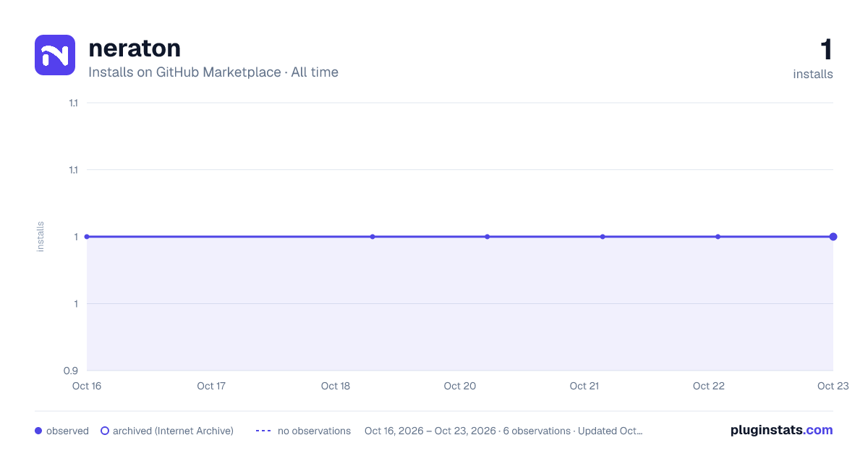Click the no observations legend label
This screenshot has height=456, width=868.
point(314,431)
